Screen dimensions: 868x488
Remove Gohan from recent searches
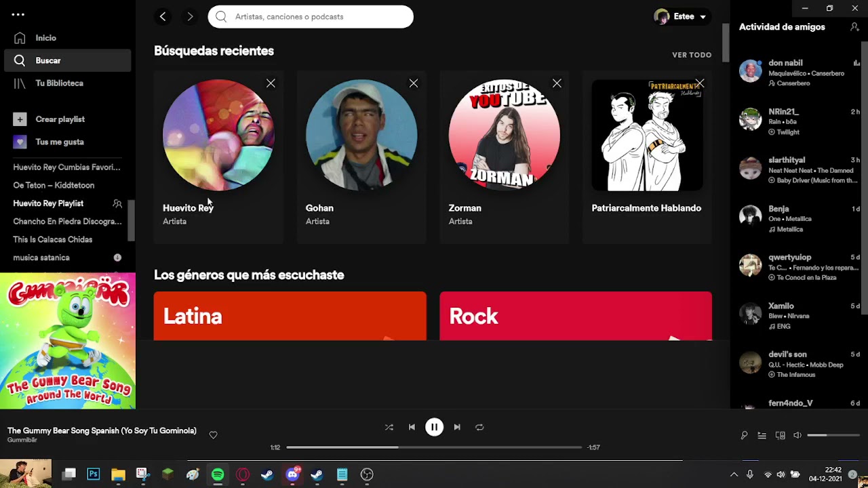414,83
